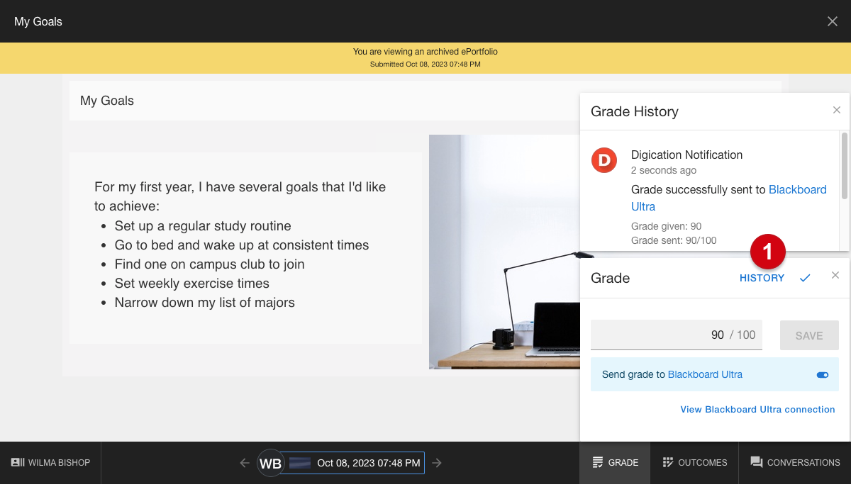This screenshot has height=504, width=851.
Task: Click the Digication Notification avatar icon
Action: 604,160
